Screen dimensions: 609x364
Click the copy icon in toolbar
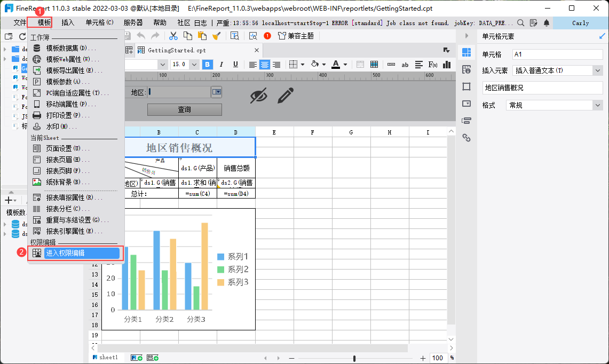click(x=187, y=36)
